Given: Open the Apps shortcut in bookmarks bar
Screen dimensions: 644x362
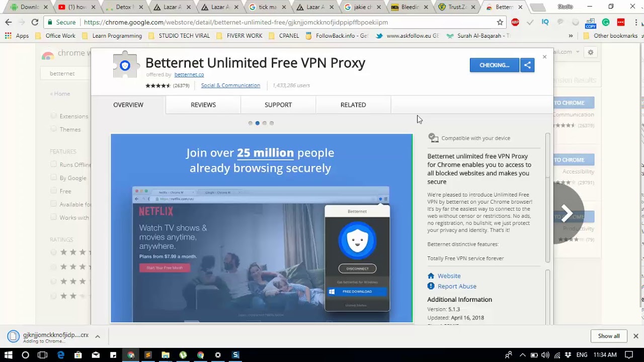Looking at the screenshot, I should click(x=17, y=36).
